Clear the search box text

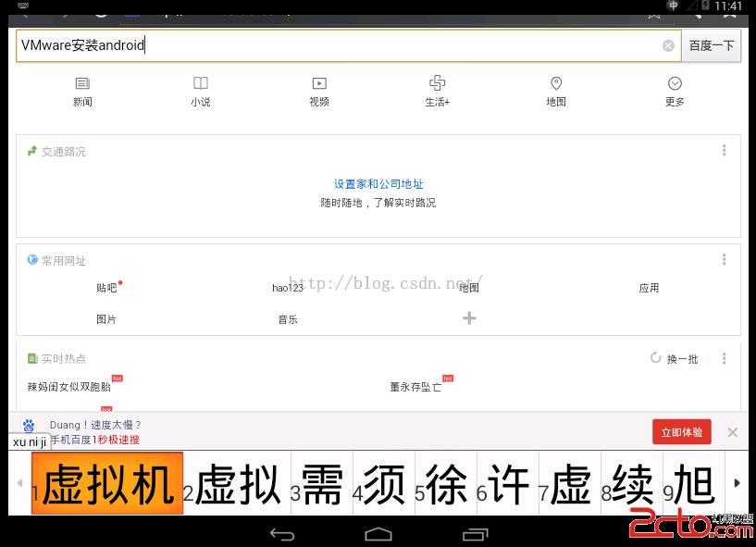coord(668,46)
